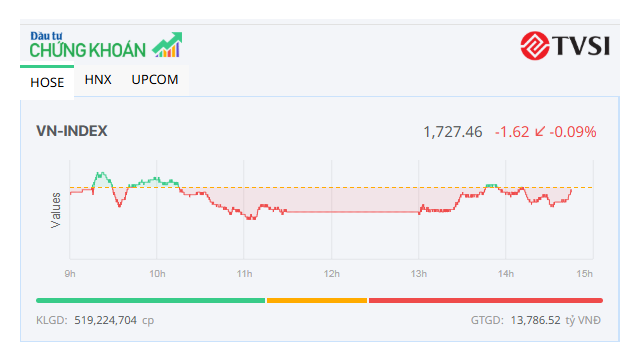The image size is (637, 362).
Task: Click the down-left arrow change indicator
Action: pos(540,131)
